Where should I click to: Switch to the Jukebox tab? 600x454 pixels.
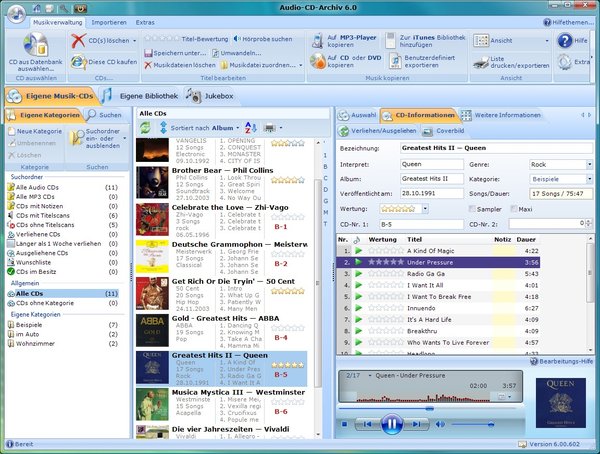(x=210, y=96)
